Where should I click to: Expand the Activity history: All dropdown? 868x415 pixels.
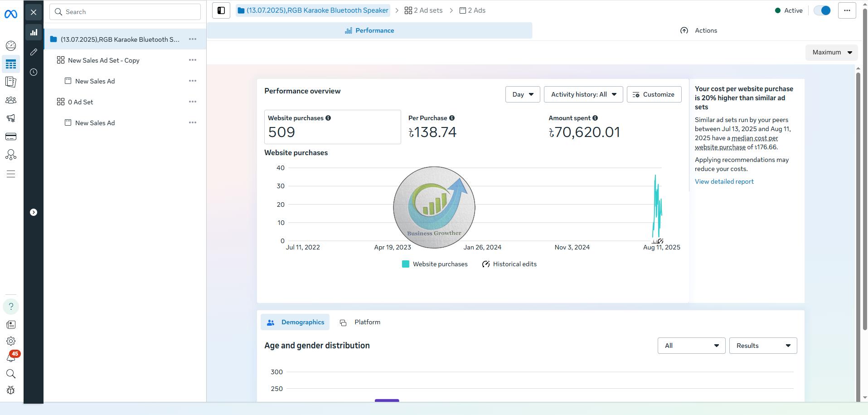[583, 94]
